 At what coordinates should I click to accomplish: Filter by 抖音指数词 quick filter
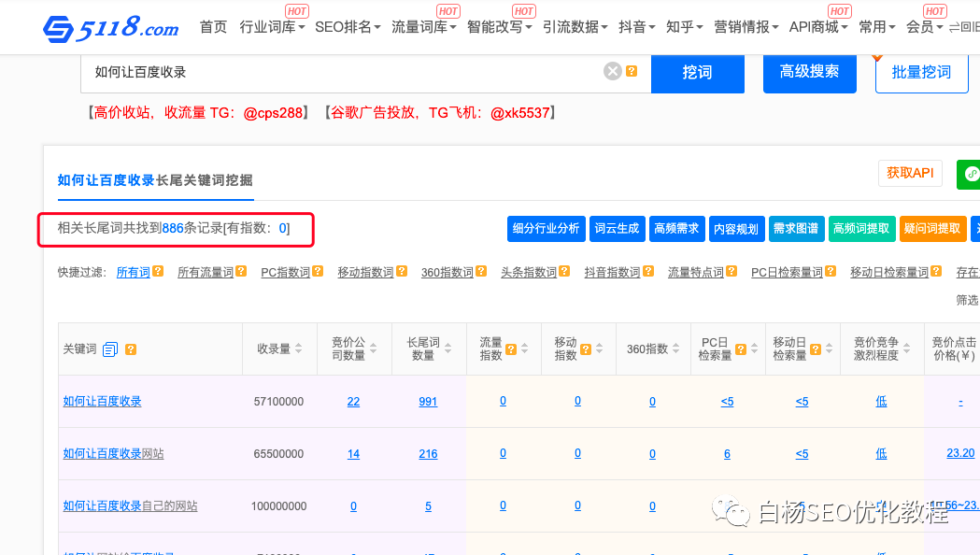[613, 273]
